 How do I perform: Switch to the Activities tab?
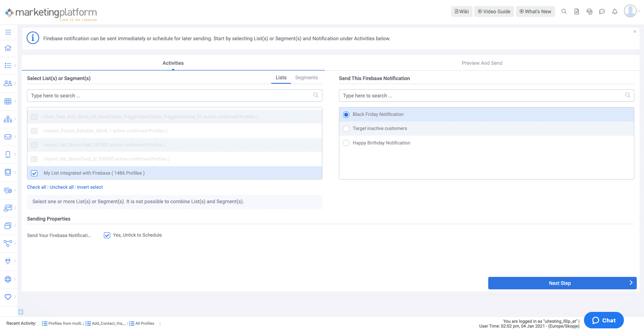click(x=173, y=63)
